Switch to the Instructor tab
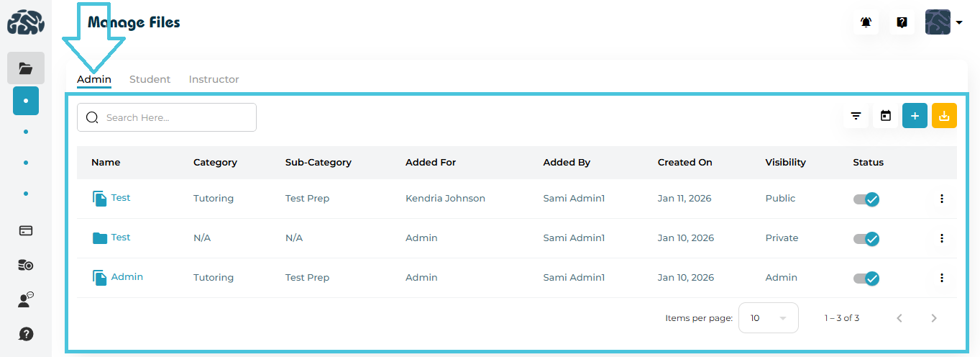Screen dimensions: 980x357 [x=214, y=79]
